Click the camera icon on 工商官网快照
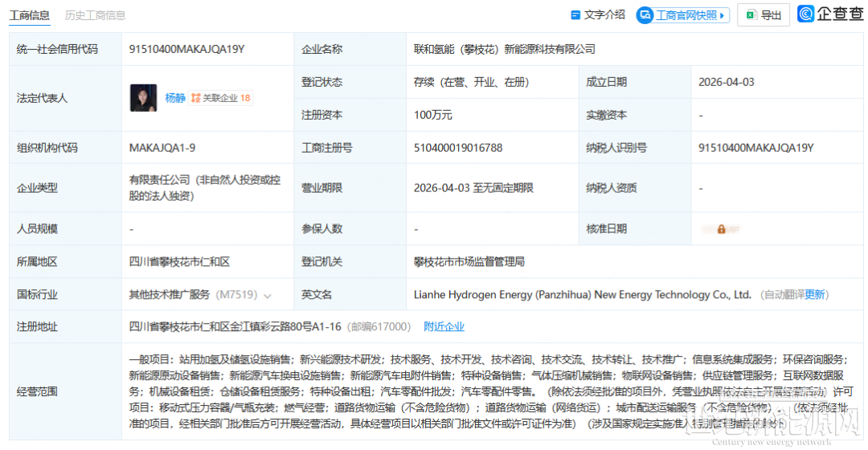 (645, 15)
